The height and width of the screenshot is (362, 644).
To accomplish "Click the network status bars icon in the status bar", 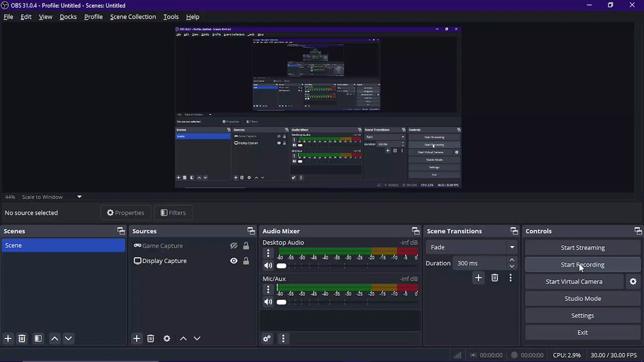I will (x=458, y=355).
